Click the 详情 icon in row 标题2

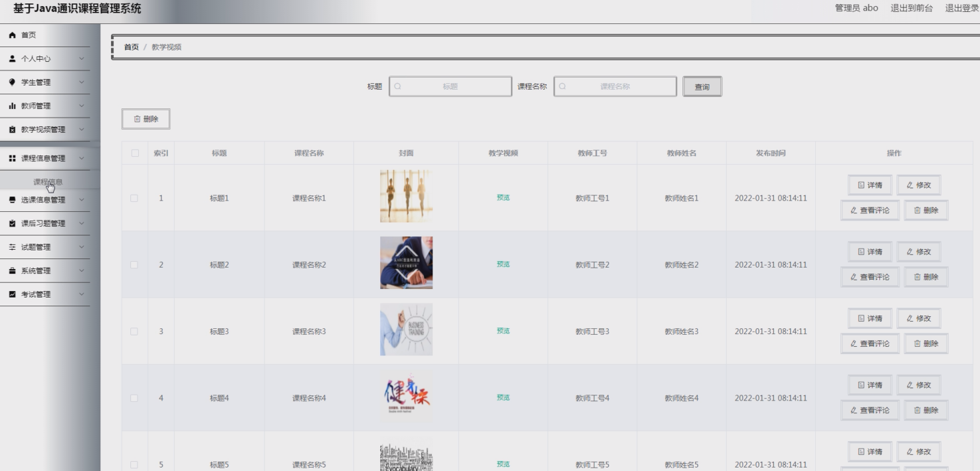[861, 252]
